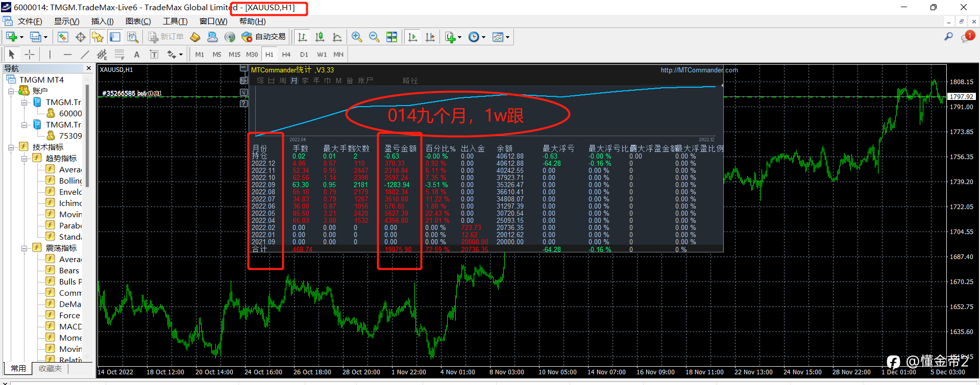
Task: Switch chart to bar chart mode
Action: coord(302,37)
